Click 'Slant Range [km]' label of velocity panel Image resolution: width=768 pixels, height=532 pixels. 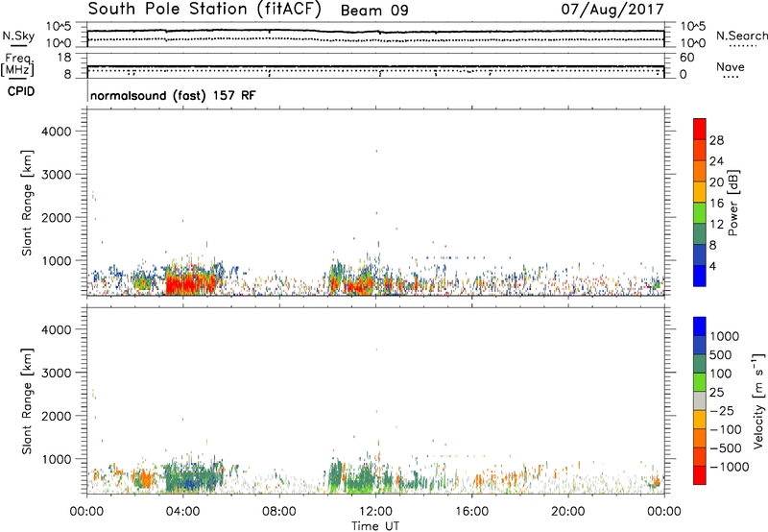(27, 400)
